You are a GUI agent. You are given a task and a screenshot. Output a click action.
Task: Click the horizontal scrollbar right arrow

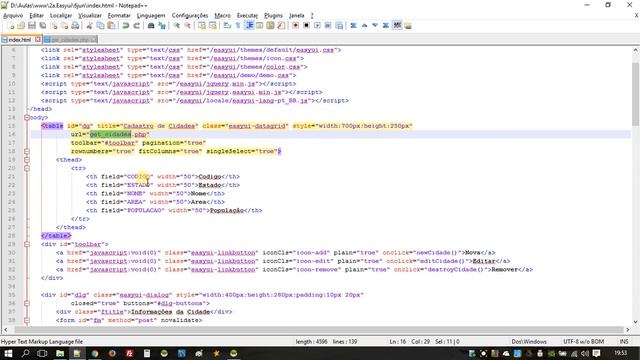(628, 329)
